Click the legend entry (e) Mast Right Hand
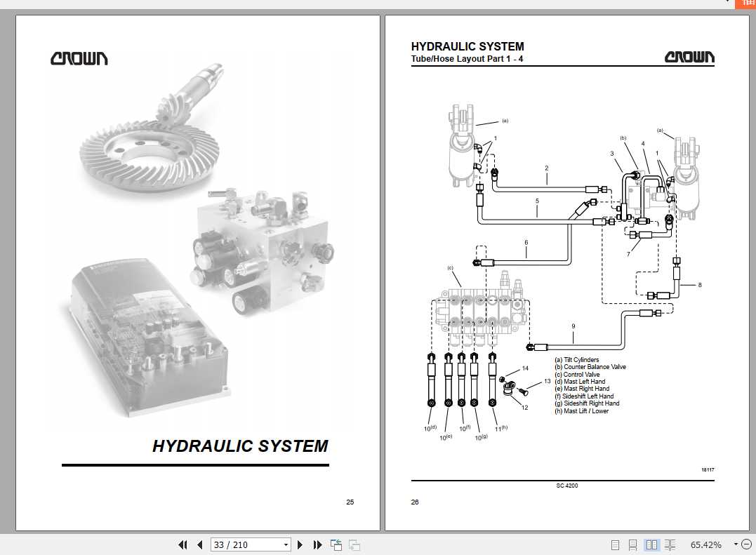 click(582, 389)
